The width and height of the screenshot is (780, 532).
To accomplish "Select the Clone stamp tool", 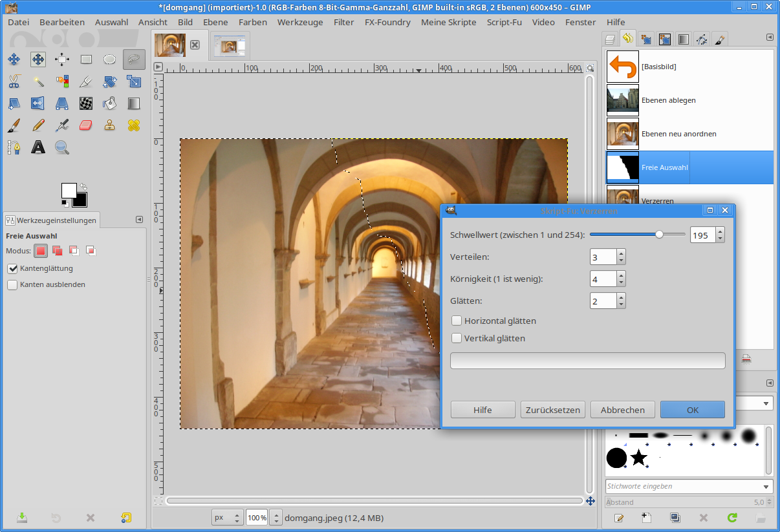I will tap(110, 125).
